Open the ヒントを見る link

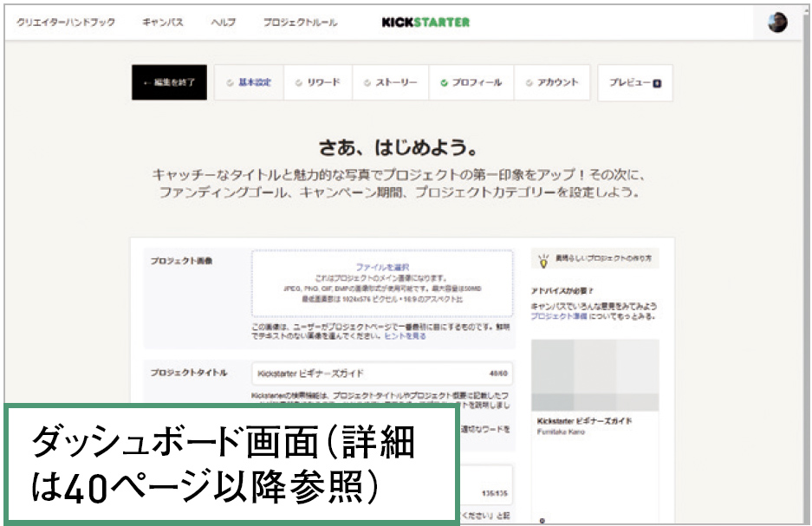tap(405, 336)
